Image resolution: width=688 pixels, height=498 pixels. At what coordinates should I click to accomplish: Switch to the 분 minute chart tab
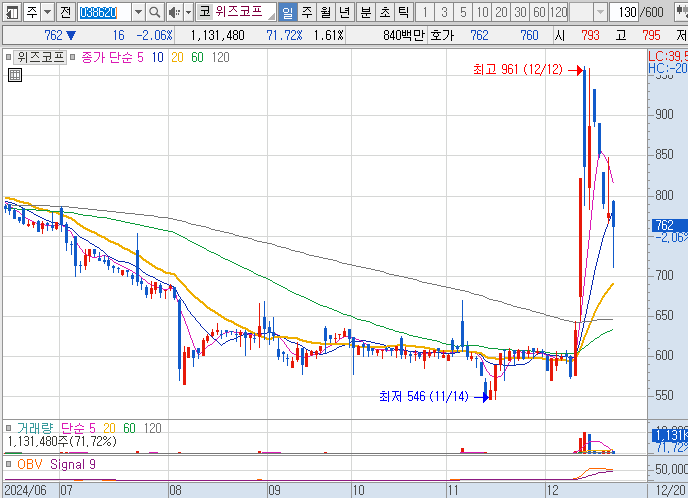click(366, 12)
